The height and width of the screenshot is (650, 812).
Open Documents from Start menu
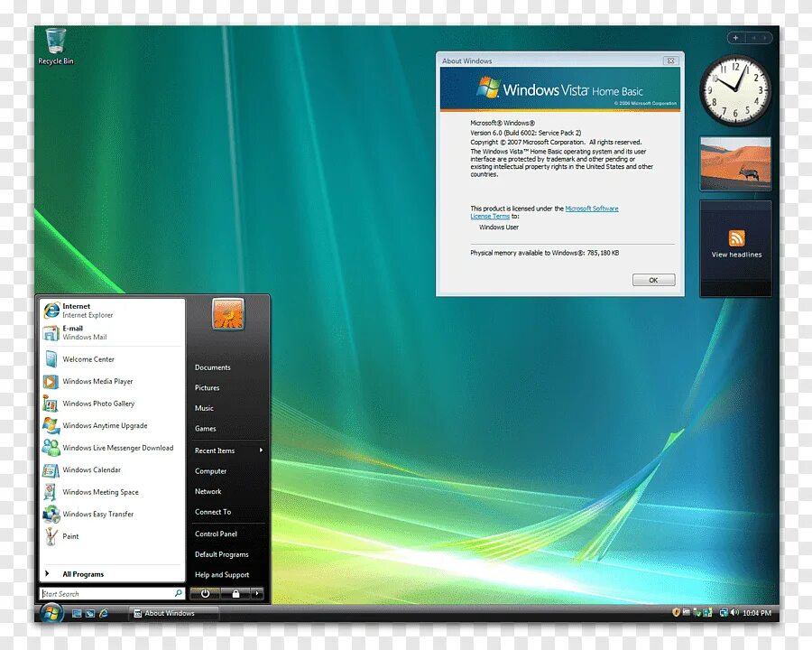[x=228, y=367]
